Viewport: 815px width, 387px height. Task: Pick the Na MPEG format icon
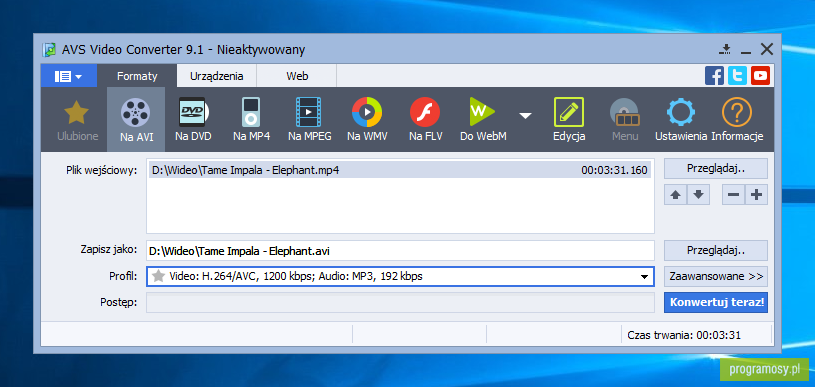[310, 119]
